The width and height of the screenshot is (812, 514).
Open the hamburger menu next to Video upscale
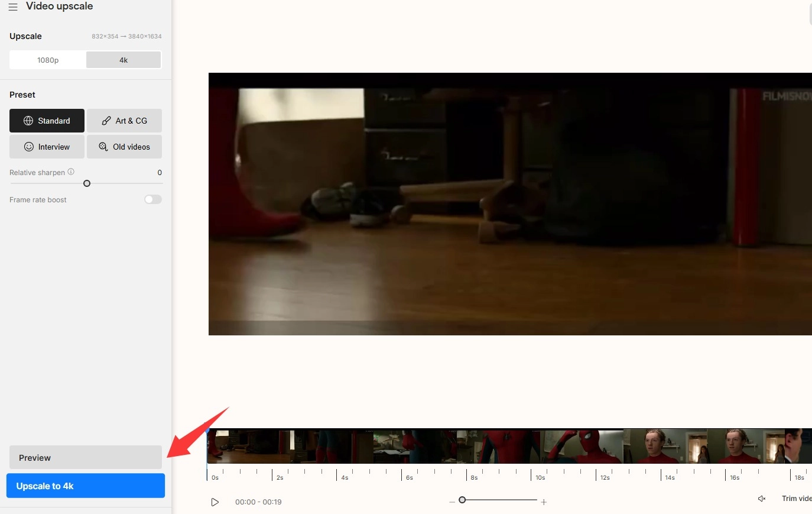point(13,7)
